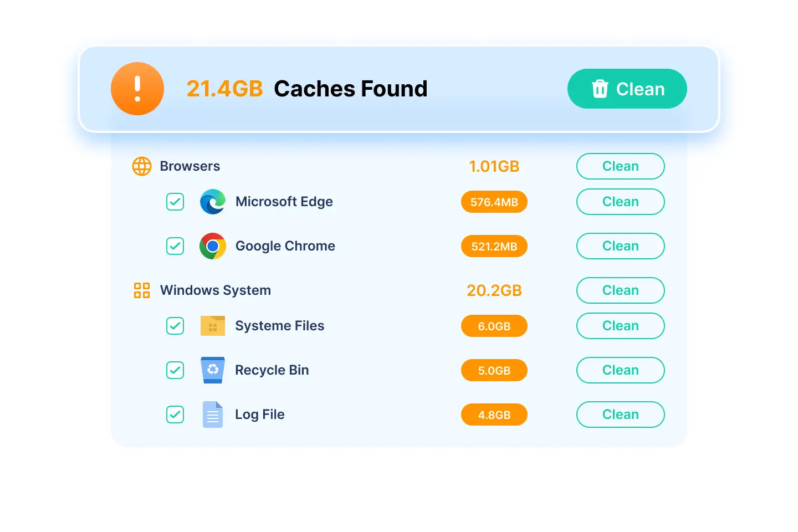Screen dimensions: 798x532
Task: Disable the Log File checkbox
Action: tap(175, 415)
